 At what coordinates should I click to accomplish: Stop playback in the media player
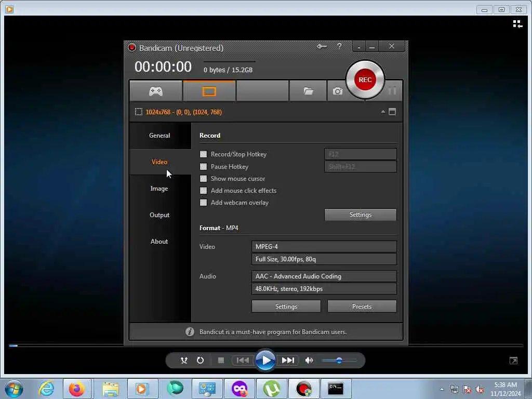pyautogui.click(x=221, y=361)
